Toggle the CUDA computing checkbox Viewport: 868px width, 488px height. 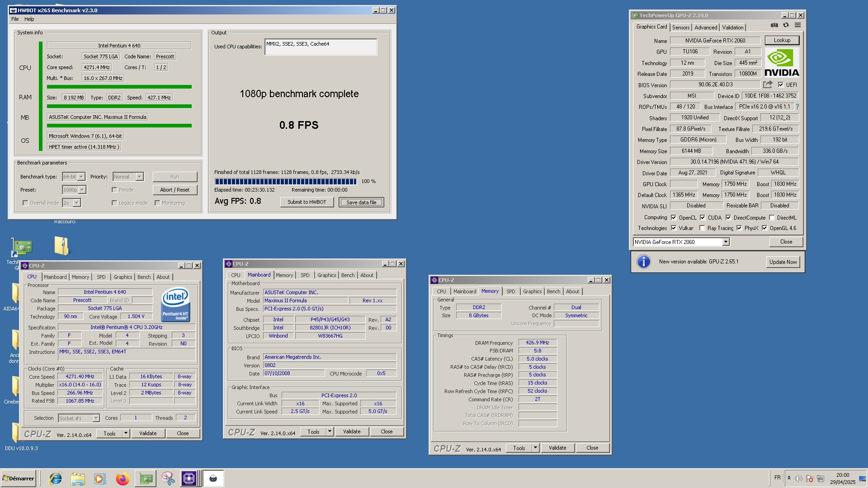703,217
